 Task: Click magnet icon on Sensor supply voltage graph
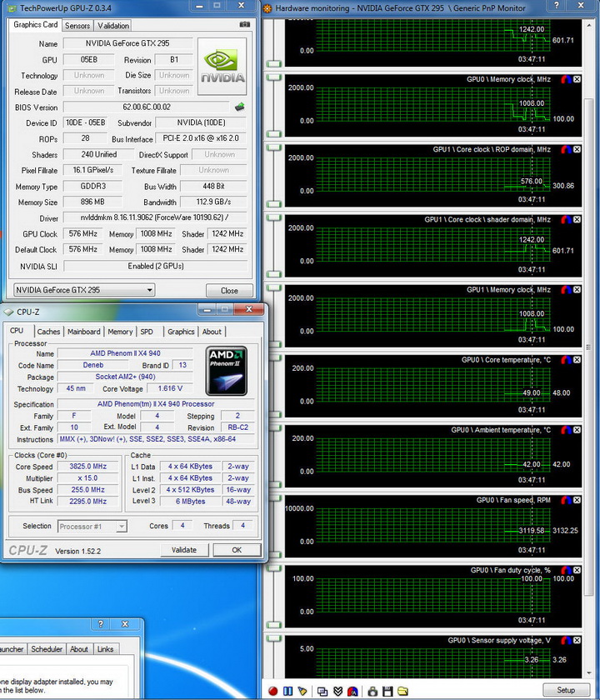pos(566,640)
